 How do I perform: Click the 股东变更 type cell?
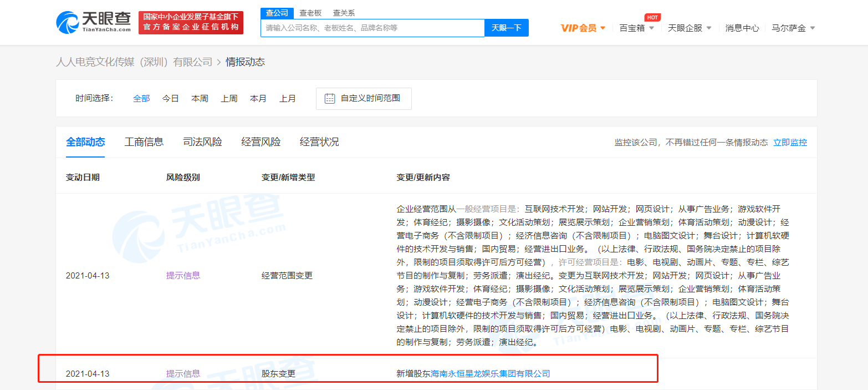[x=278, y=374]
